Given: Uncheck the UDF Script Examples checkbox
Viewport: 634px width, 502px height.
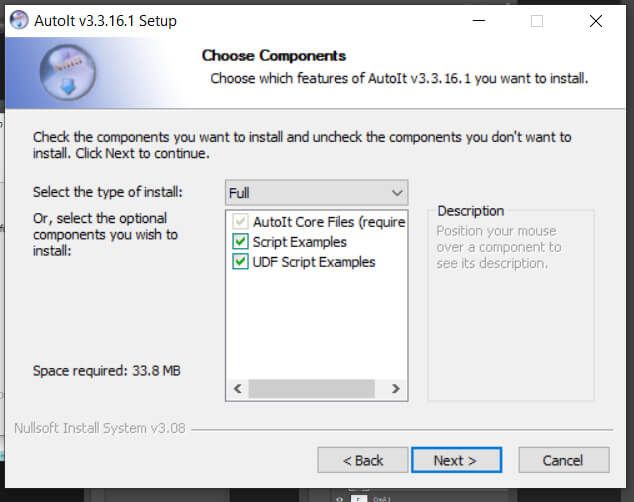Looking at the screenshot, I should pos(240,262).
